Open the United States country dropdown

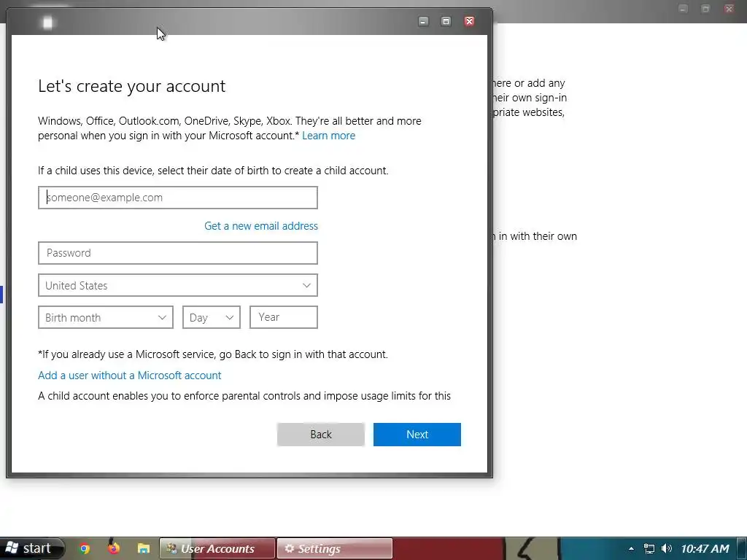(x=178, y=285)
